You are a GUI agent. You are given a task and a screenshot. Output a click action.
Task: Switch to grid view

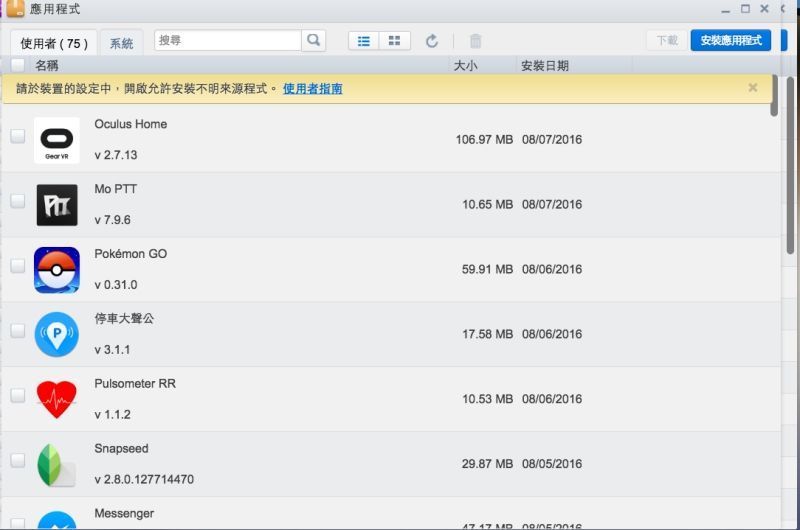pyautogui.click(x=394, y=41)
